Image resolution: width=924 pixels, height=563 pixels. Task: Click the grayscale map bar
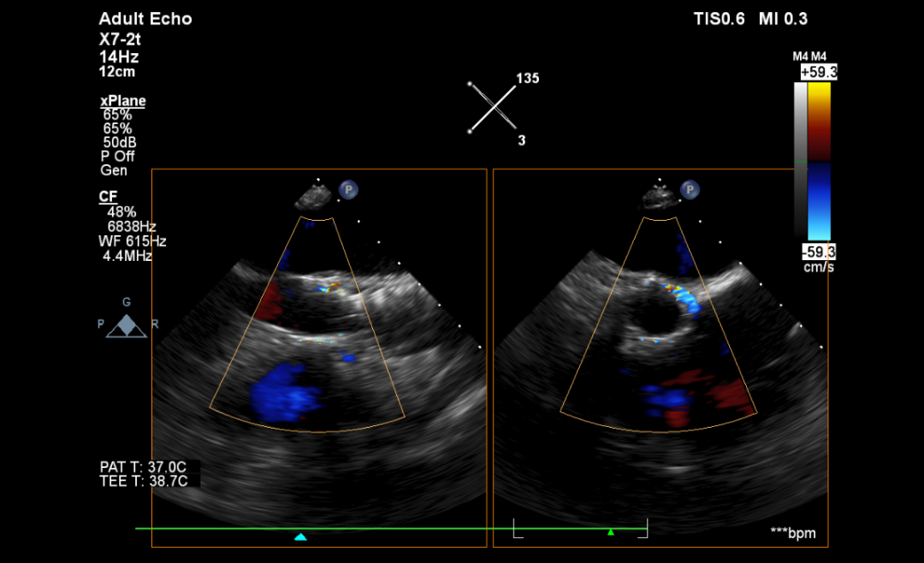800,161
